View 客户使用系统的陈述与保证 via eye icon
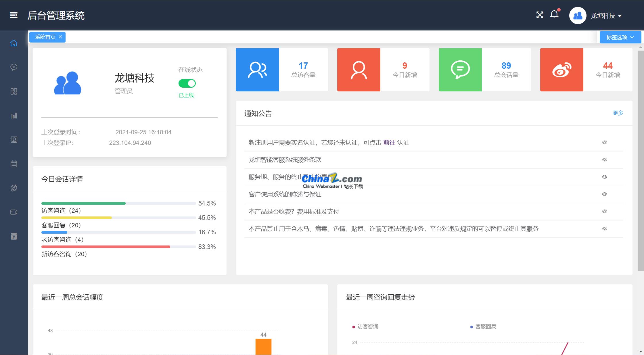The height and width of the screenshot is (355, 644). click(605, 194)
